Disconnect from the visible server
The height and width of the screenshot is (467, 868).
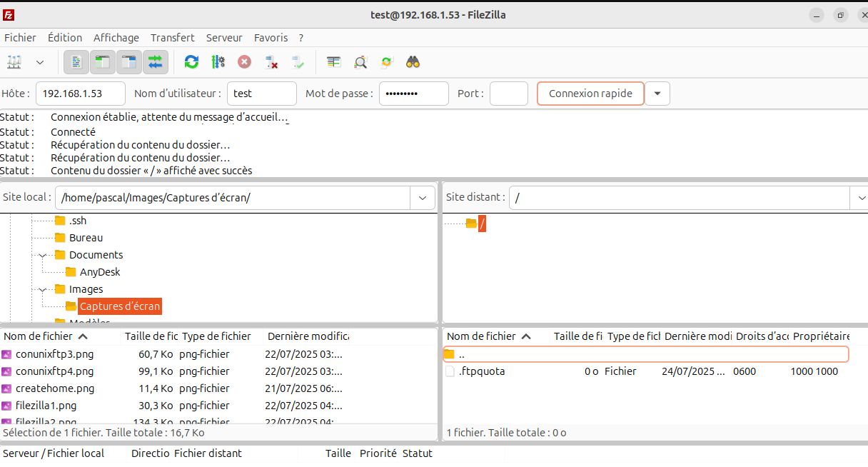[x=271, y=62]
